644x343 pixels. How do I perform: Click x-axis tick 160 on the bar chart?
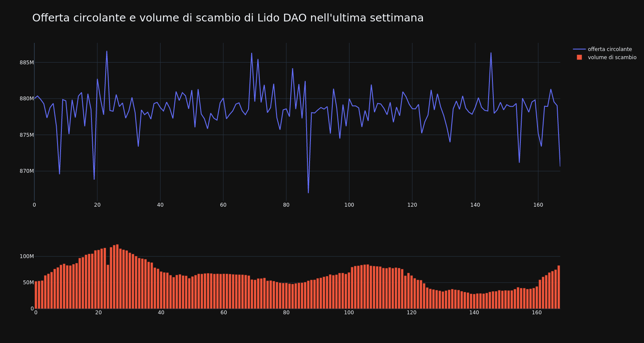coord(537,313)
